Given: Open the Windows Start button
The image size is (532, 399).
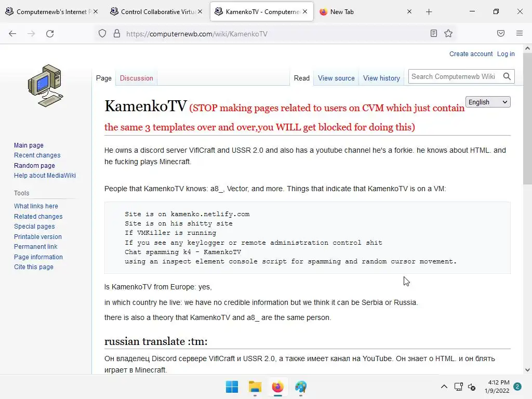Looking at the screenshot, I should click(232, 387).
